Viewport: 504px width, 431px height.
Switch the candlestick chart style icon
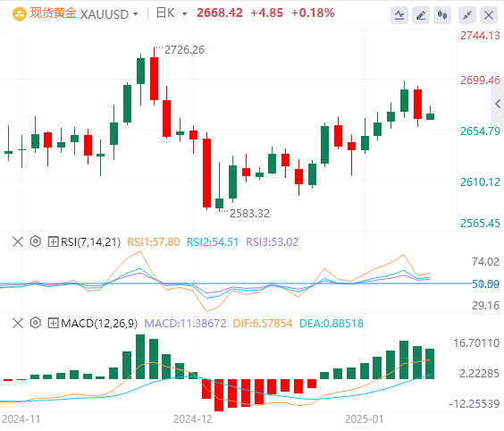(442, 15)
